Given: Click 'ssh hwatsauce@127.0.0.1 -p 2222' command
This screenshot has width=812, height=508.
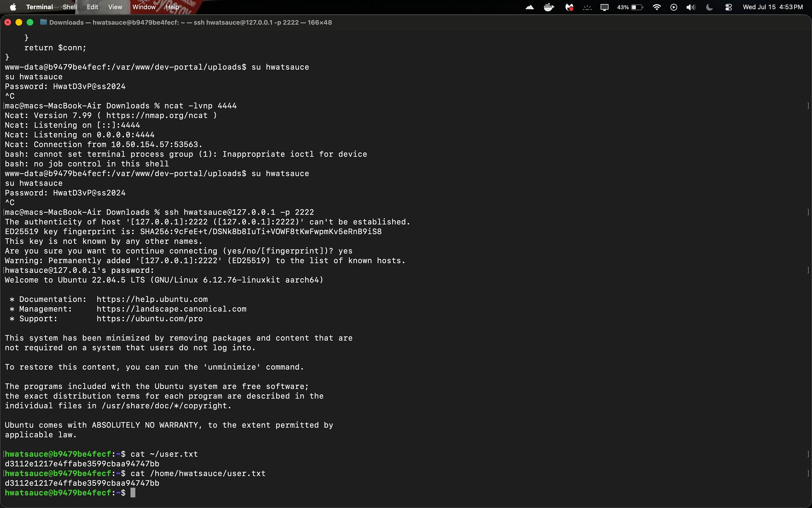Looking at the screenshot, I should 239,212.
